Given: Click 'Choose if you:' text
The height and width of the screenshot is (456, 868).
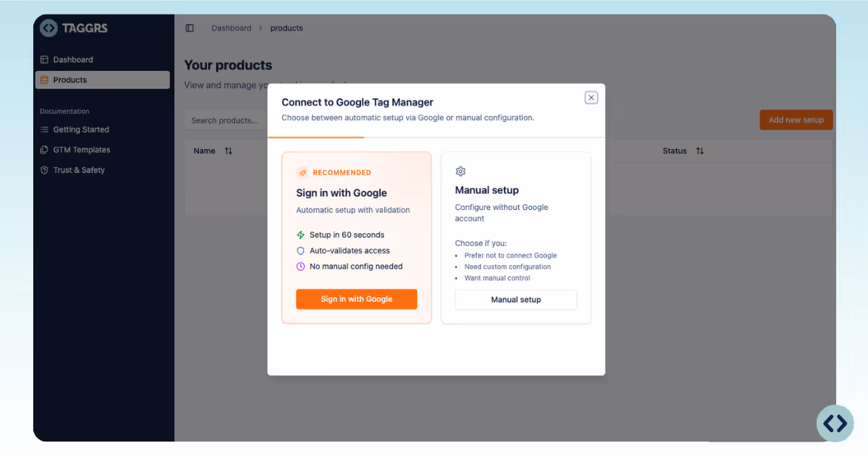Looking at the screenshot, I should tap(481, 243).
